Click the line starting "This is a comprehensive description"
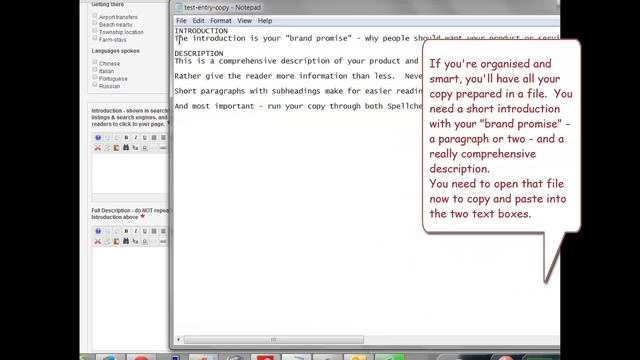The height and width of the screenshot is (360, 640). [x=298, y=61]
